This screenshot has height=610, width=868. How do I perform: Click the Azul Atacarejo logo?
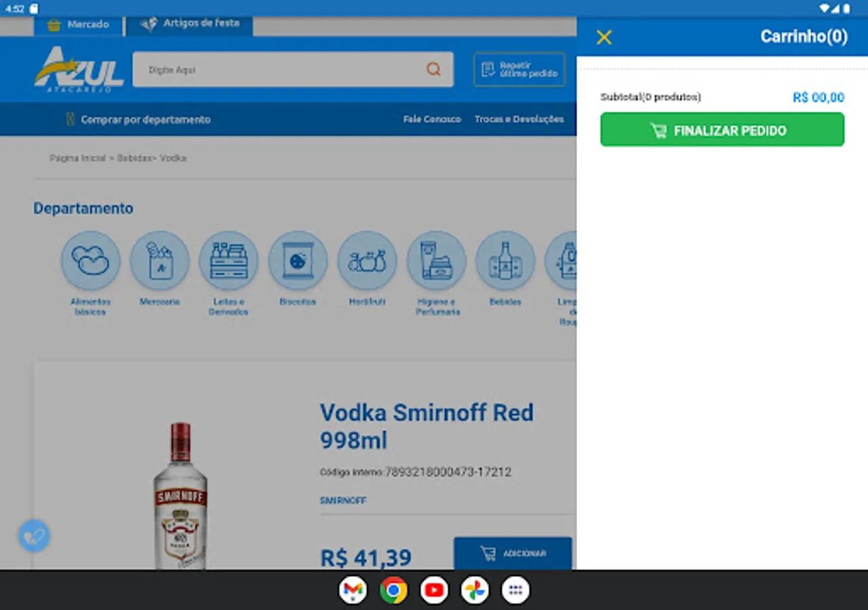[79, 70]
